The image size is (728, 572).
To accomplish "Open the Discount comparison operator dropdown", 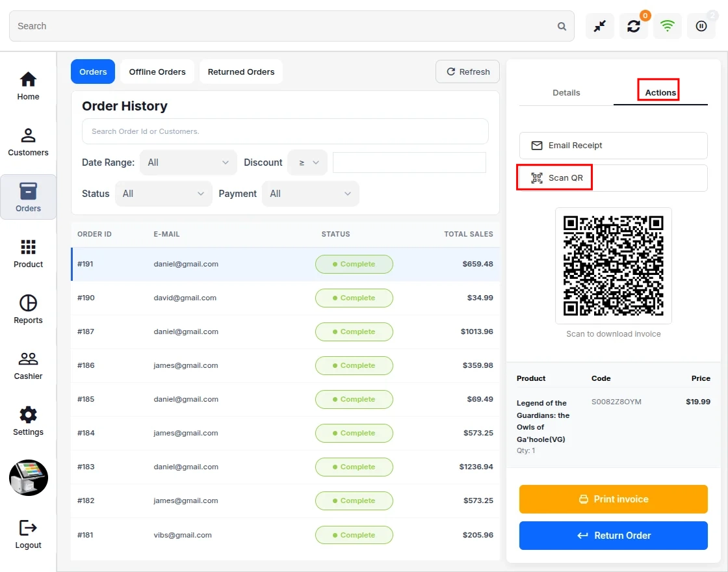I will tap(307, 162).
